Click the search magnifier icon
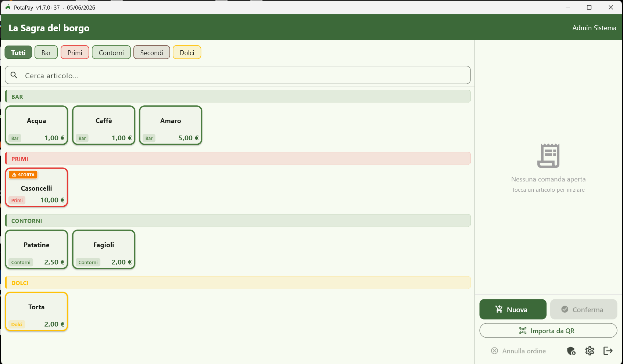The height and width of the screenshot is (364, 623). [x=14, y=75]
